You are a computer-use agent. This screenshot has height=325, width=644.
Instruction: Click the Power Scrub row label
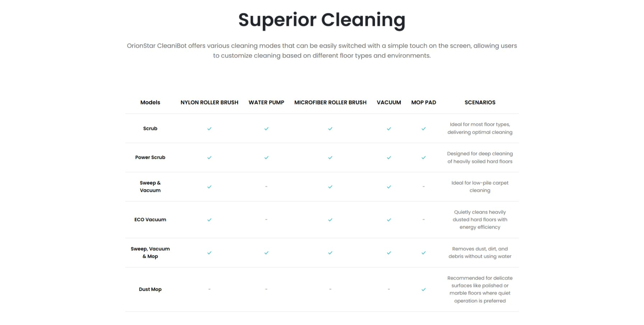150,157
